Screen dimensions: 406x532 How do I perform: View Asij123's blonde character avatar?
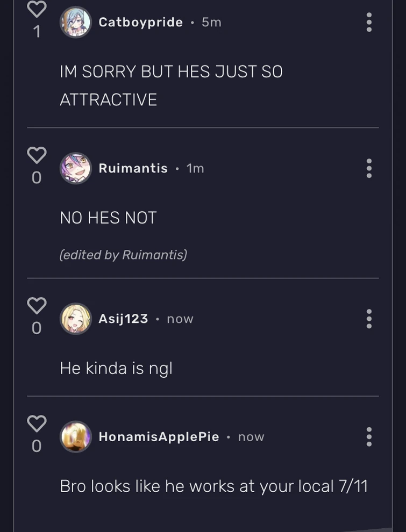click(76, 319)
